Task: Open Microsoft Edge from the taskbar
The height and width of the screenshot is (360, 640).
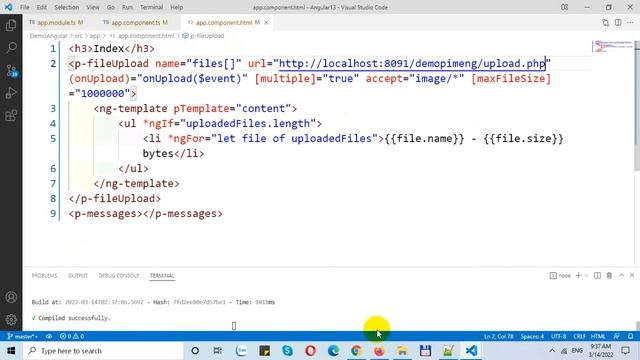Action: coord(333,351)
